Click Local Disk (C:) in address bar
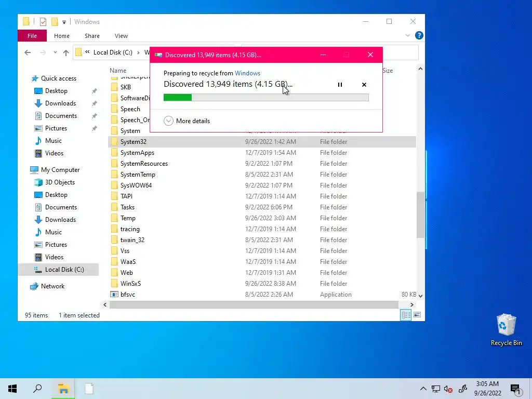The height and width of the screenshot is (399, 532). pyautogui.click(x=113, y=52)
